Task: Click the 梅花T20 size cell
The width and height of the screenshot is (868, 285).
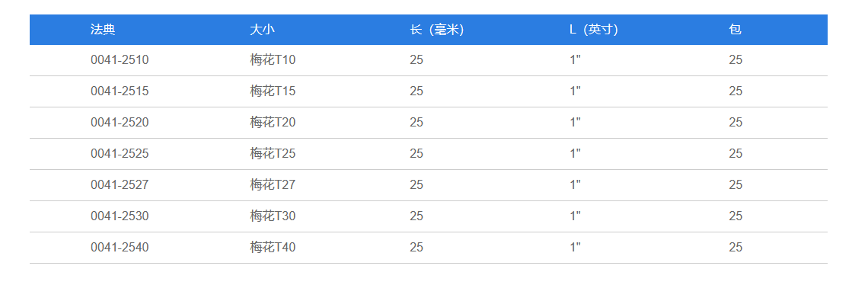Action: (x=273, y=122)
